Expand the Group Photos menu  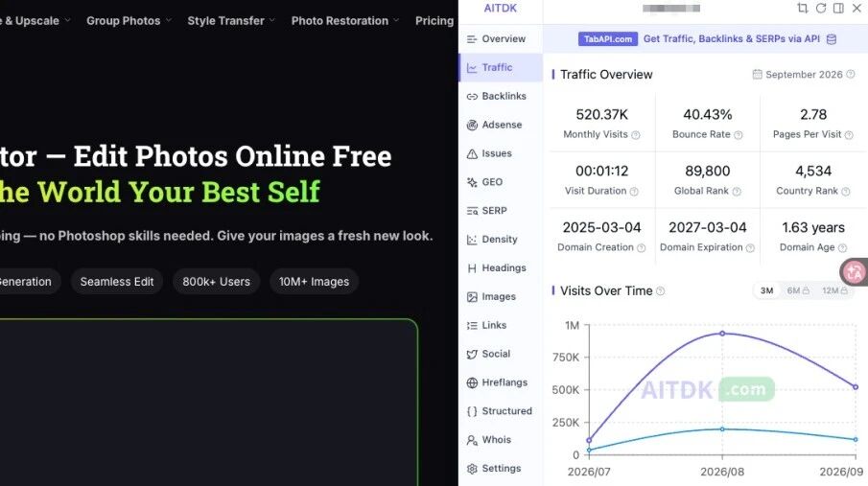click(129, 21)
